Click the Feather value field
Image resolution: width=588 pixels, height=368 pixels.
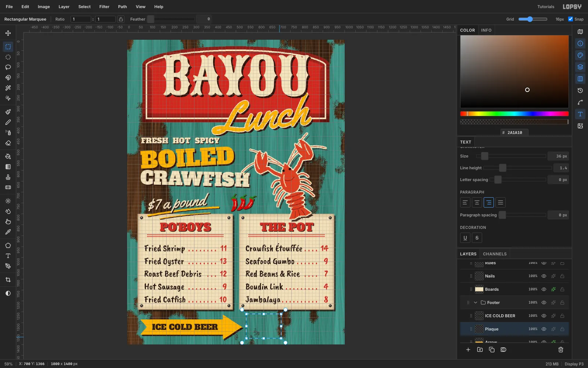click(204, 19)
